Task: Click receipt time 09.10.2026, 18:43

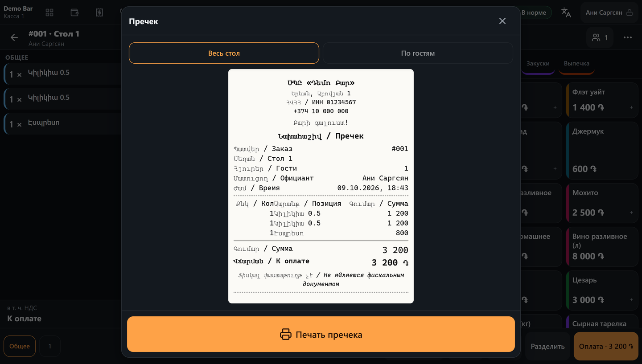Action: (x=373, y=188)
